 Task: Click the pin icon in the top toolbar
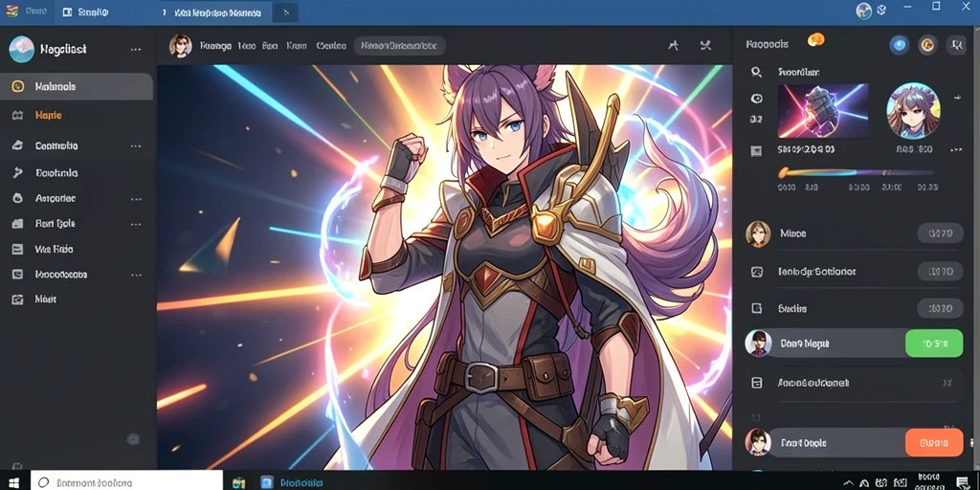pyautogui.click(x=673, y=45)
